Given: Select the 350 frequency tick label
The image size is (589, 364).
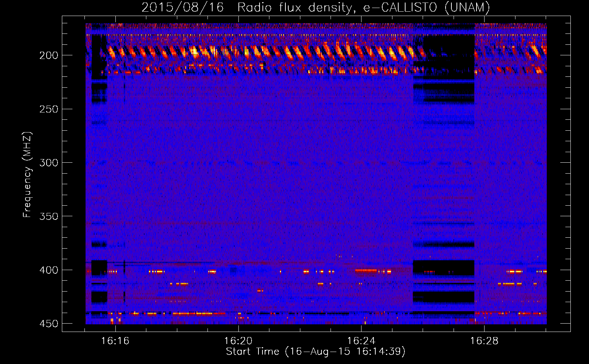Looking at the screenshot, I should coord(49,216).
